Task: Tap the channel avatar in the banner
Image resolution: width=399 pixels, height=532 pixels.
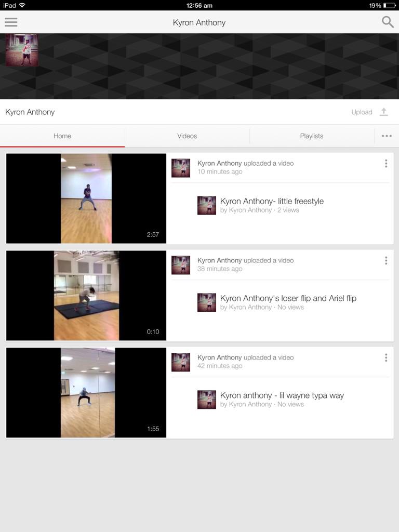Action: 22,50
